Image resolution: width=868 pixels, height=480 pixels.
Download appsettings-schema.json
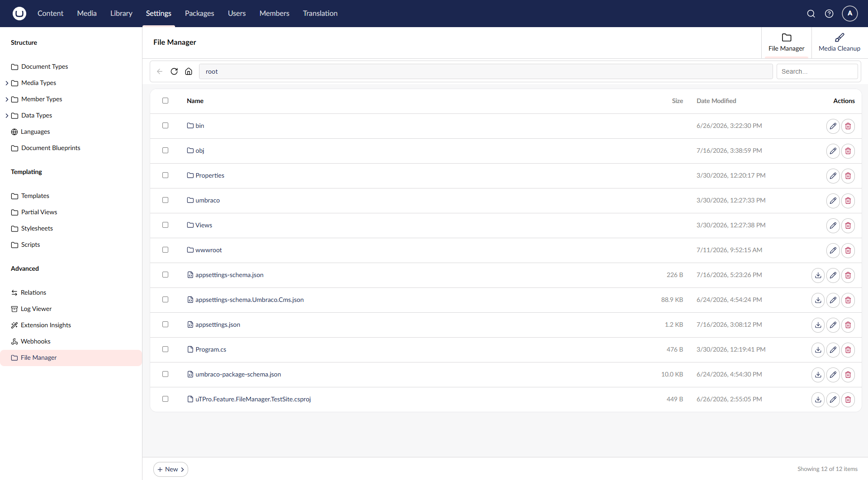(818, 275)
